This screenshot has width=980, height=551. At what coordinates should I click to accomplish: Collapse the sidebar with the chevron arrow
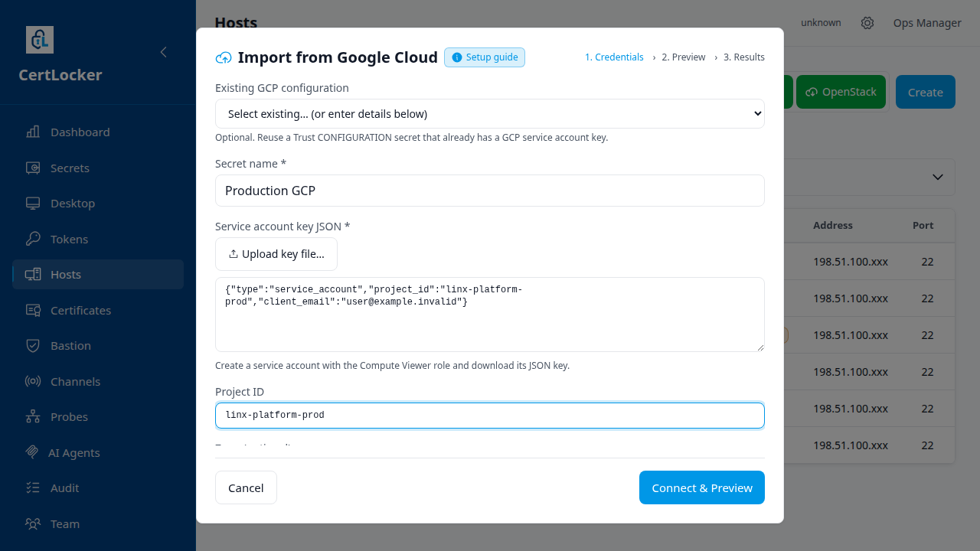coord(163,52)
